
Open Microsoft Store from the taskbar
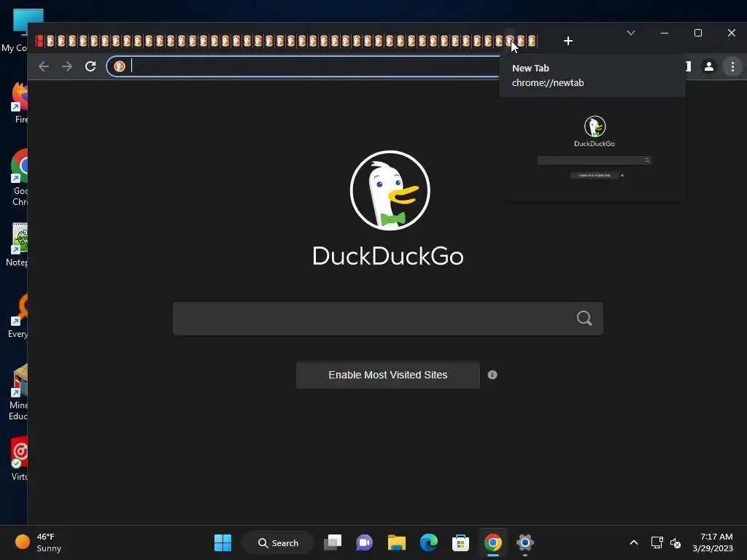pyautogui.click(x=461, y=542)
